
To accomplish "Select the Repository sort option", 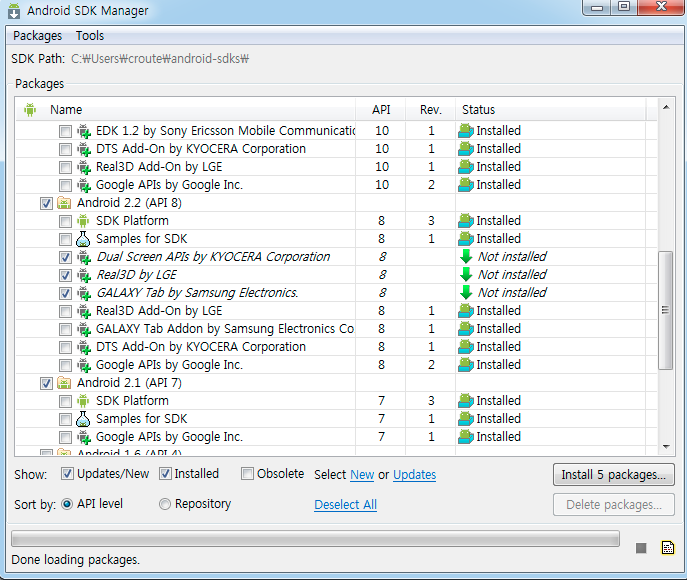I will pos(165,504).
